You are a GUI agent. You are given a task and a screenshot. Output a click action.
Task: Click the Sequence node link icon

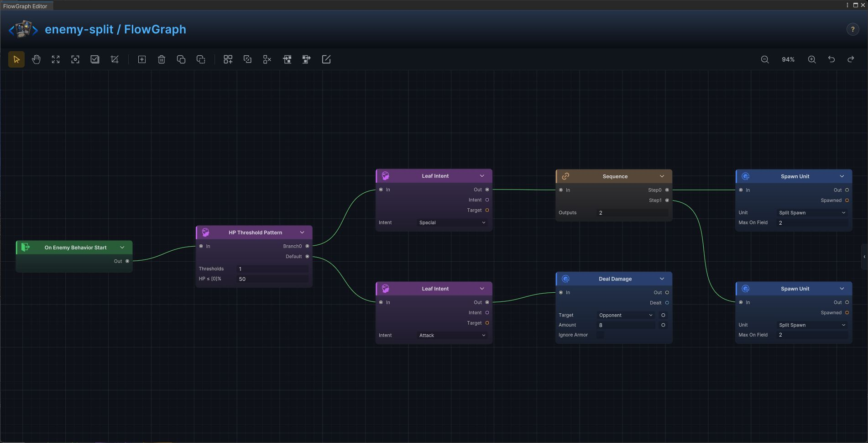click(x=565, y=176)
